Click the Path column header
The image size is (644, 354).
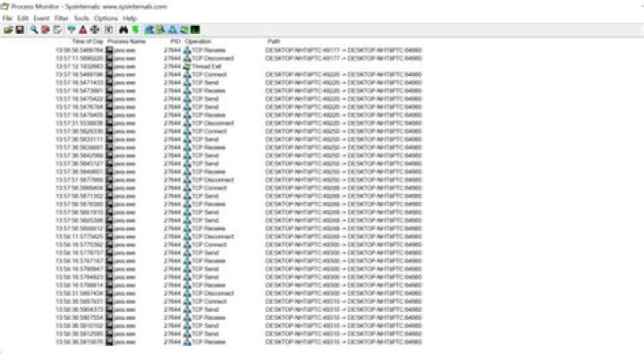[274, 41]
